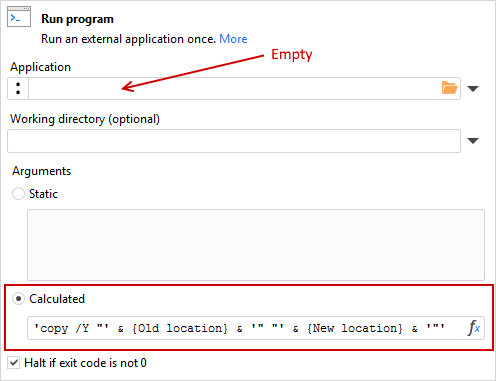Click the Calculated option label text
The height and width of the screenshot is (381, 496).
coord(57,299)
